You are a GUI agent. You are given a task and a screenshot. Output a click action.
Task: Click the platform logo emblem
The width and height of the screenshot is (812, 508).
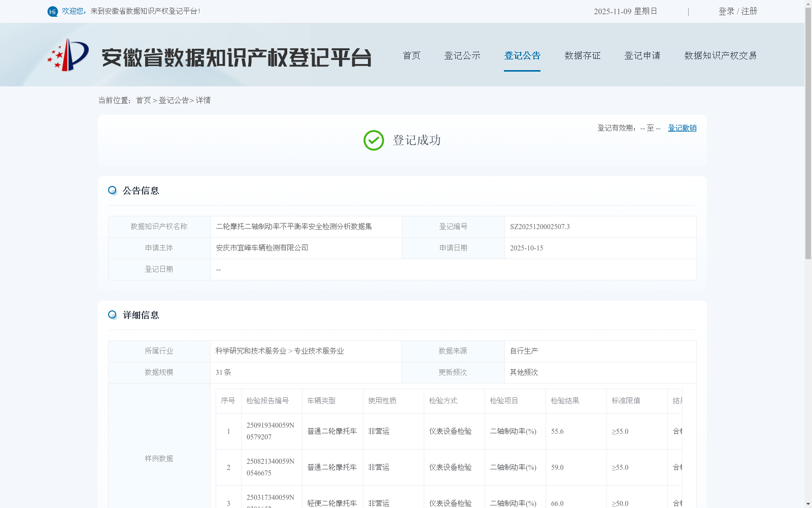68,55
